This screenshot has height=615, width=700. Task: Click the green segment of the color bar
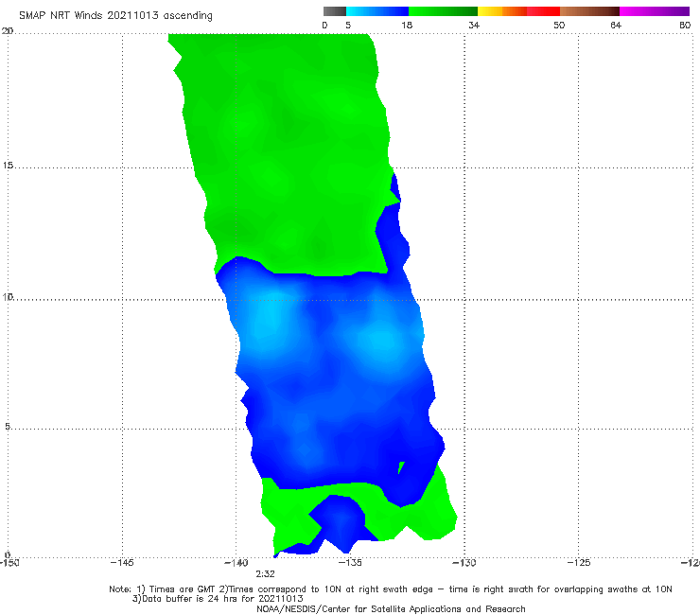[x=444, y=11]
